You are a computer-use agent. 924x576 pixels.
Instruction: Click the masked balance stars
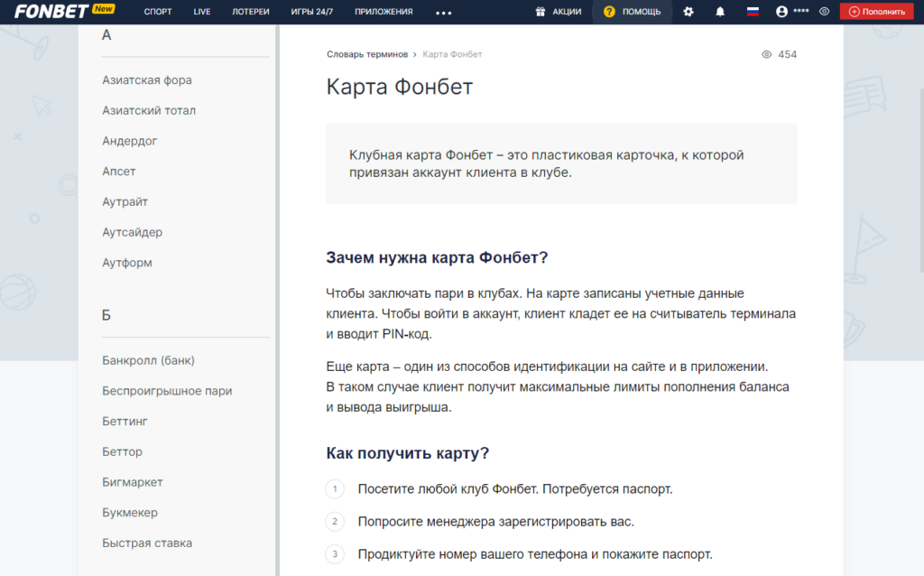click(801, 11)
